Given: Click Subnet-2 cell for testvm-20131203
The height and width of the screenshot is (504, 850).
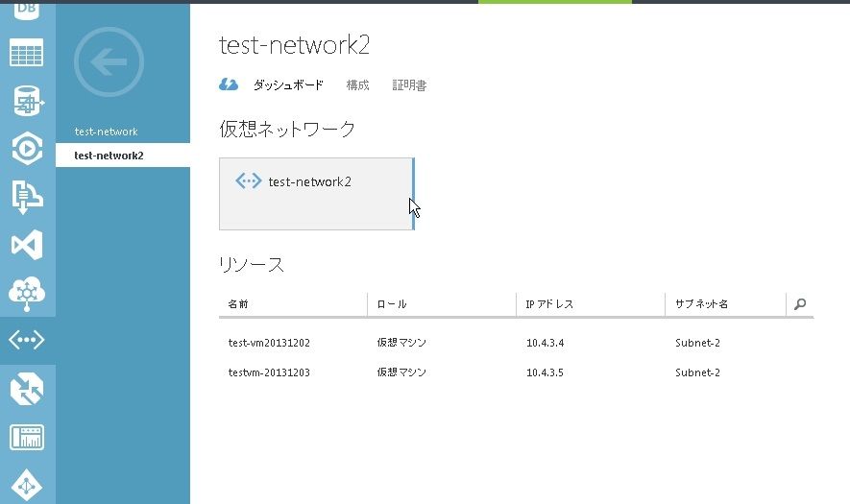Looking at the screenshot, I should pos(697,372).
